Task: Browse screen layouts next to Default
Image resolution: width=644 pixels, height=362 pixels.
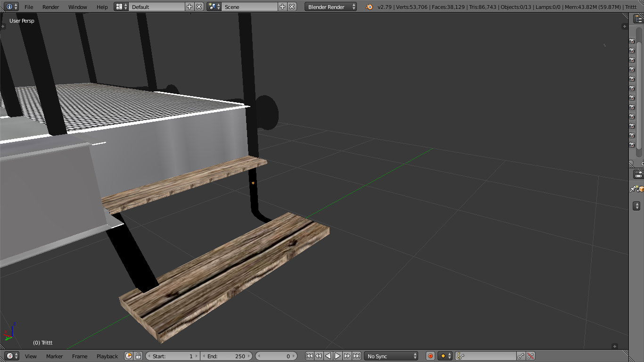Action: coord(121,7)
